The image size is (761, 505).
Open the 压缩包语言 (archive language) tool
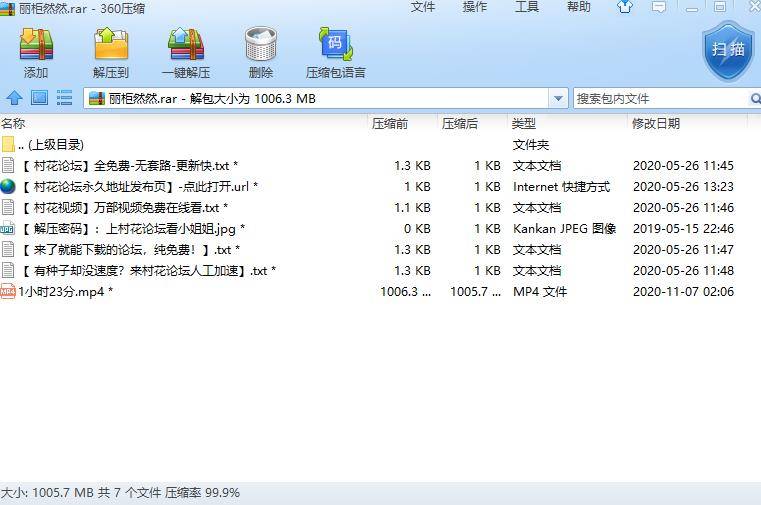click(336, 52)
